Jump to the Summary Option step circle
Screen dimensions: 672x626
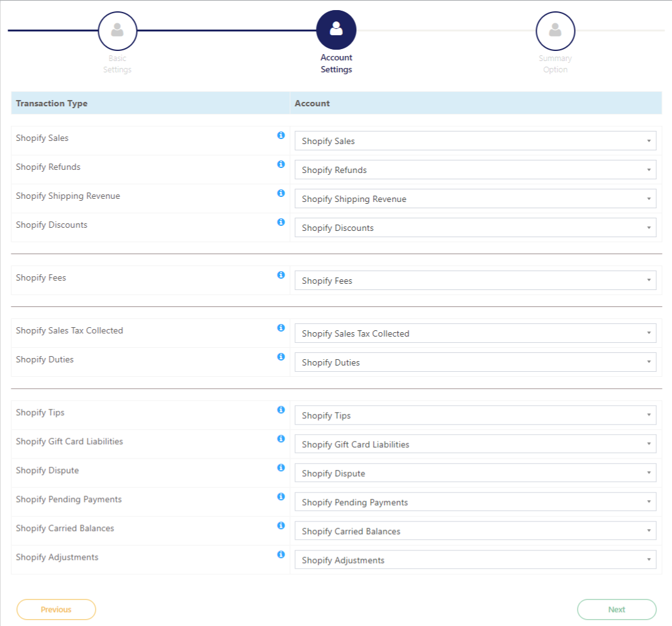[x=555, y=31]
